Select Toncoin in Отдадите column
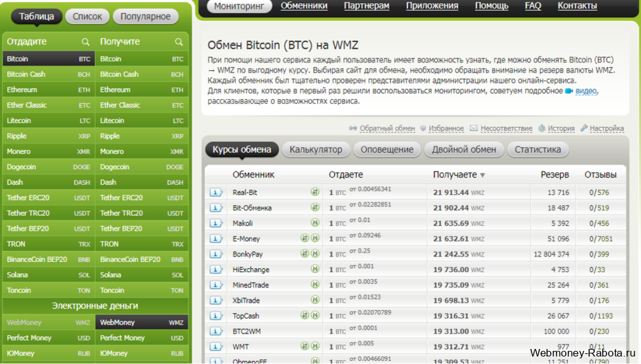 click(49, 290)
